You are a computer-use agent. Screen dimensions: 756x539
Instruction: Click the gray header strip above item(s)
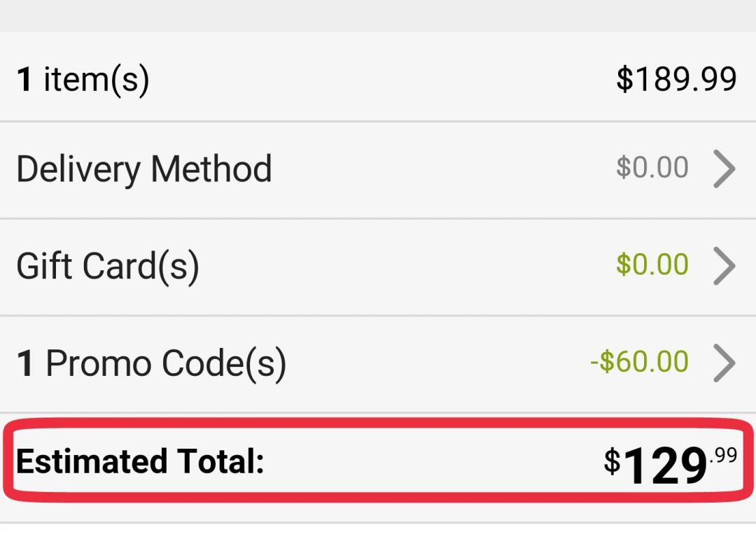(378, 15)
